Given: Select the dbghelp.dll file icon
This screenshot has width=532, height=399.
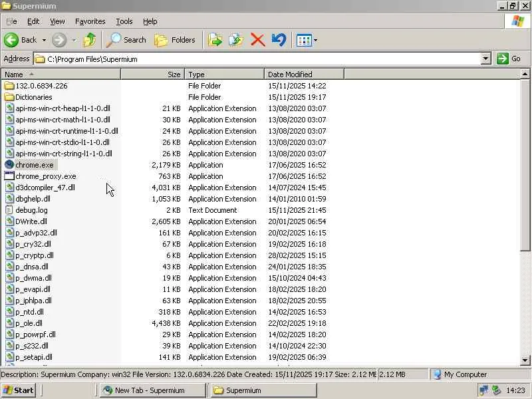Looking at the screenshot, I should pos(9,199).
